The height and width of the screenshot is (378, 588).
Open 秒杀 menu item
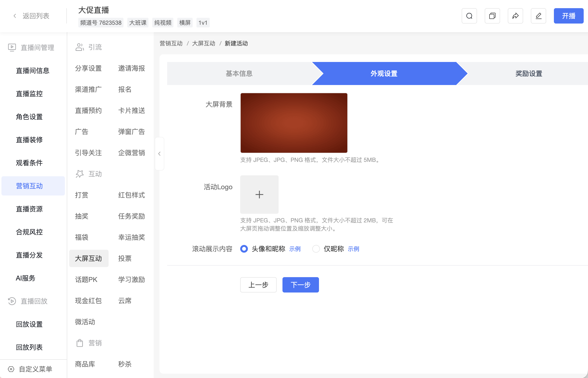point(125,364)
